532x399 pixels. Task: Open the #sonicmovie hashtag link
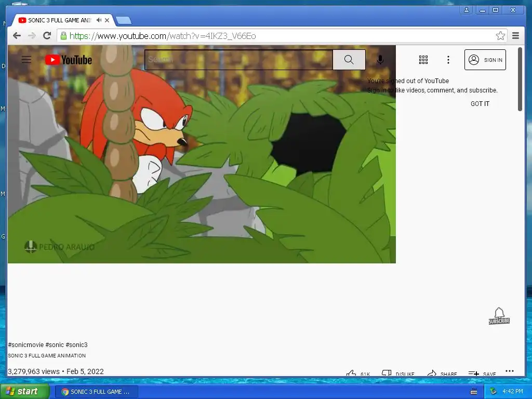[x=26, y=345]
